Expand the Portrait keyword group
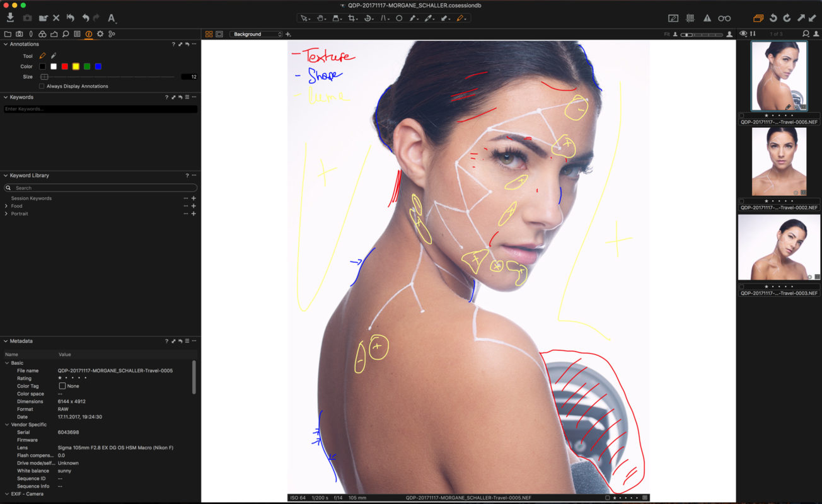Viewport: 822px width, 504px height. pyautogui.click(x=6, y=214)
